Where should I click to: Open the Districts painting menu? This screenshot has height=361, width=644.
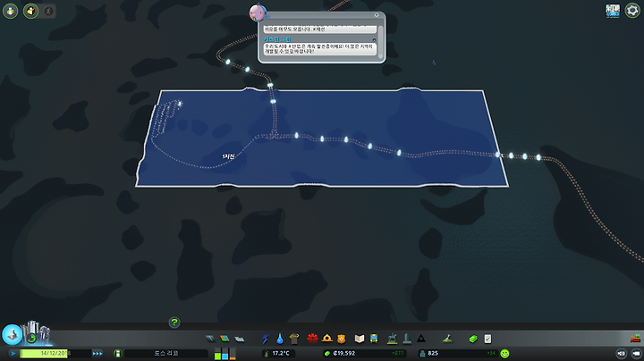pyautogui.click(x=240, y=339)
